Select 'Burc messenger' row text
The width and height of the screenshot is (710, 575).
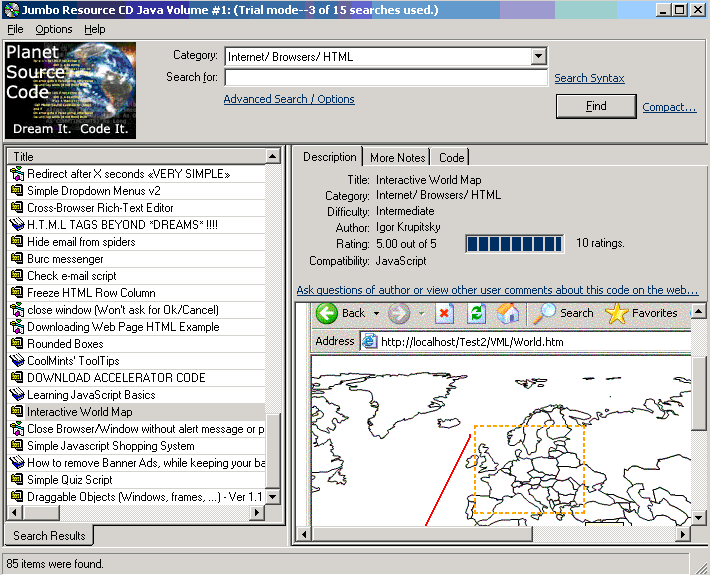click(x=65, y=259)
